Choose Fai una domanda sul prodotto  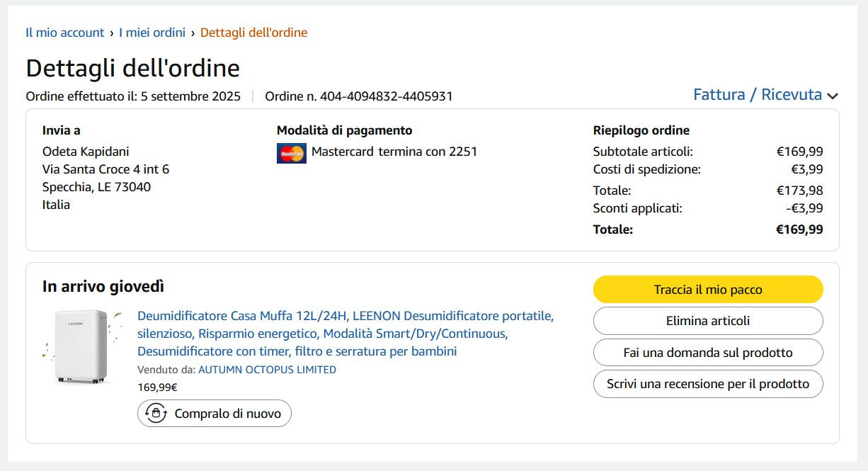(707, 353)
